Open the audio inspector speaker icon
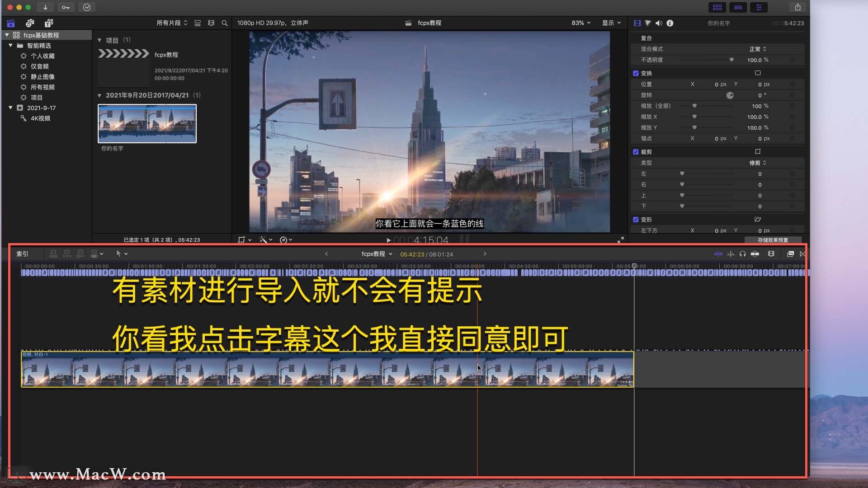The image size is (868, 488). coord(659,23)
